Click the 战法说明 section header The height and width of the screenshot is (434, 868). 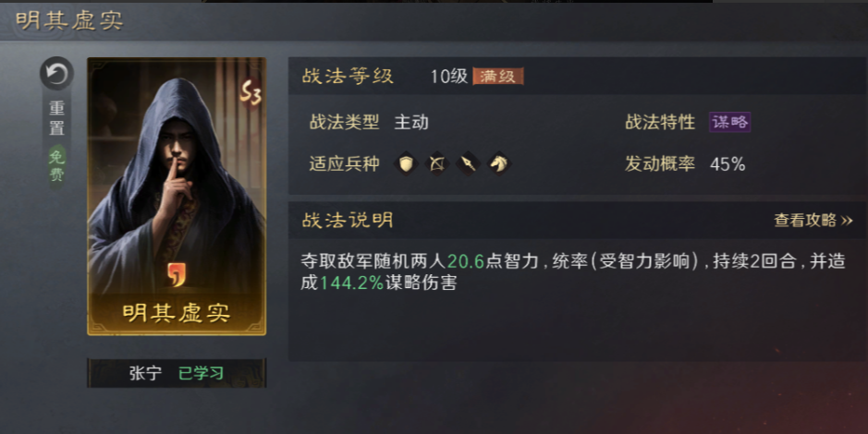(348, 220)
